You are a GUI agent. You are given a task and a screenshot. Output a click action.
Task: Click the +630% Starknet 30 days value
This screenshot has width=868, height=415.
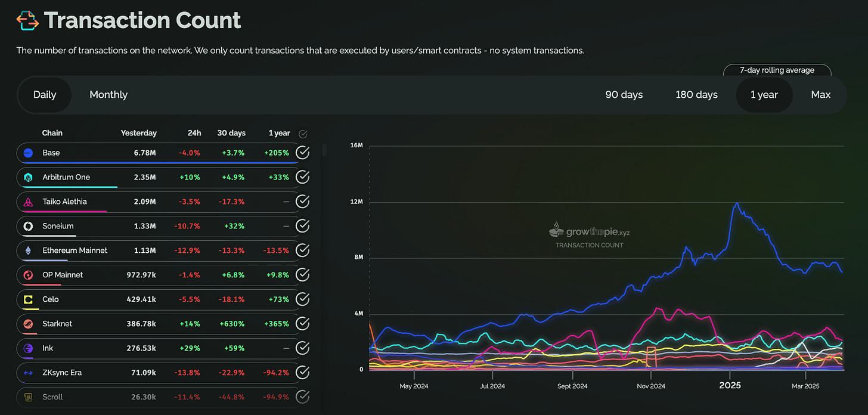(232, 324)
